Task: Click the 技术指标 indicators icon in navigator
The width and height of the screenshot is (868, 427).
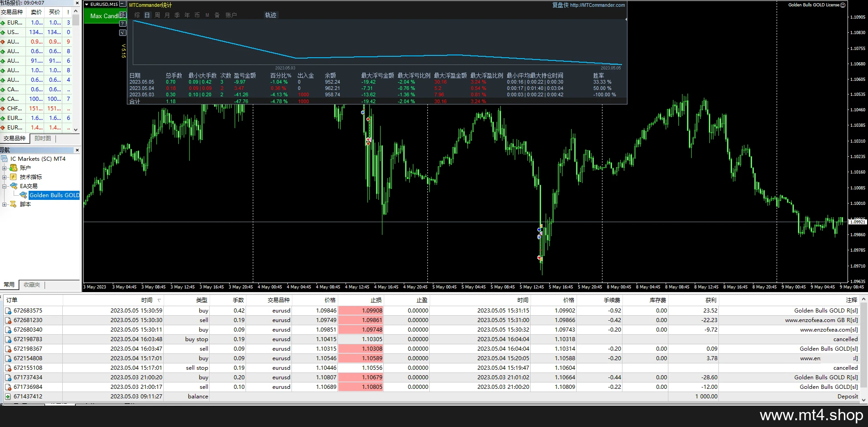Action: pos(14,177)
